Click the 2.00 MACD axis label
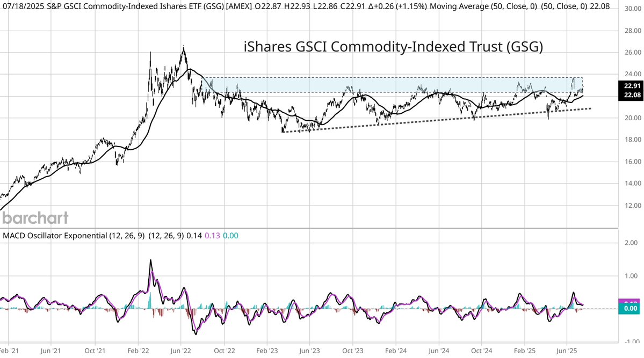The width and height of the screenshot is (644, 358). tap(631, 243)
